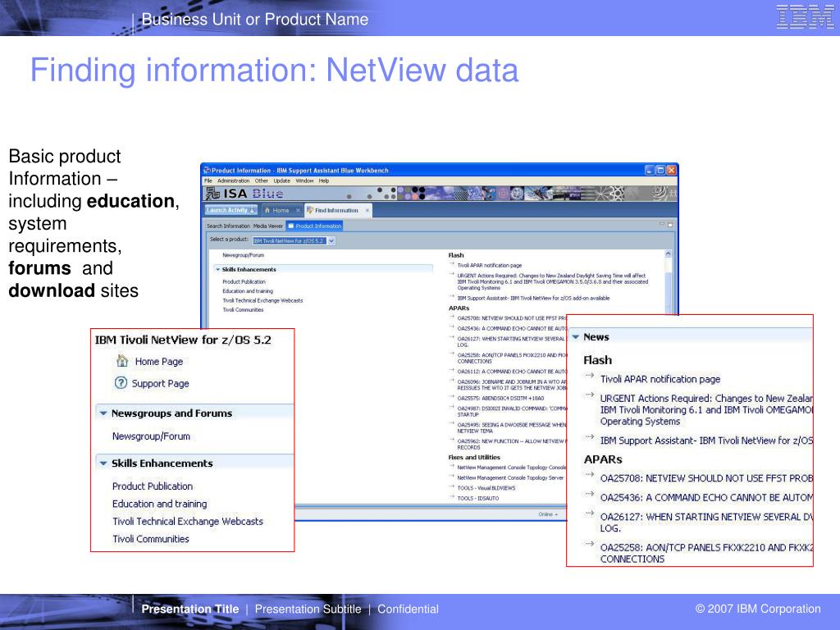Open the File menu in ISA workbench

[208, 181]
